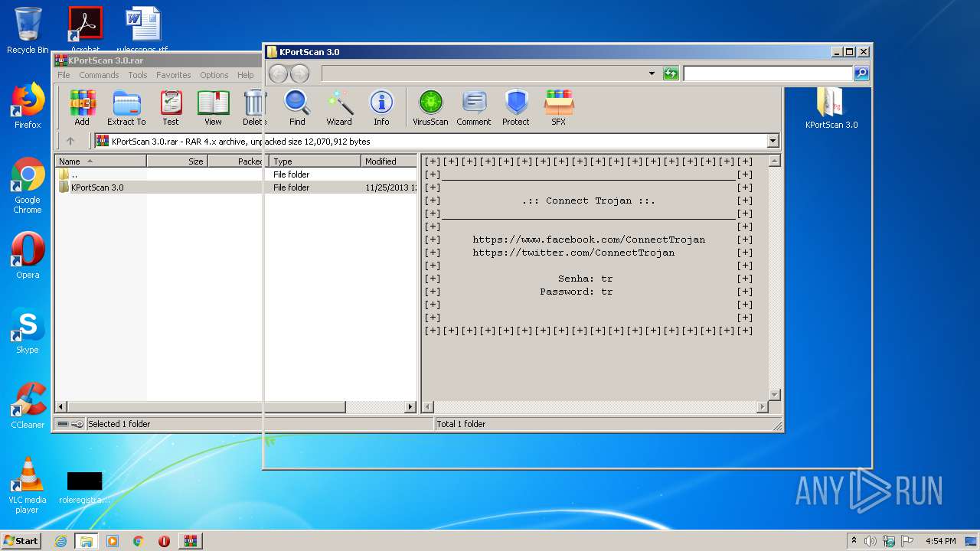Expand the WinRAR archive path dropdown
This screenshot has width=980, height=551.
click(x=773, y=141)
